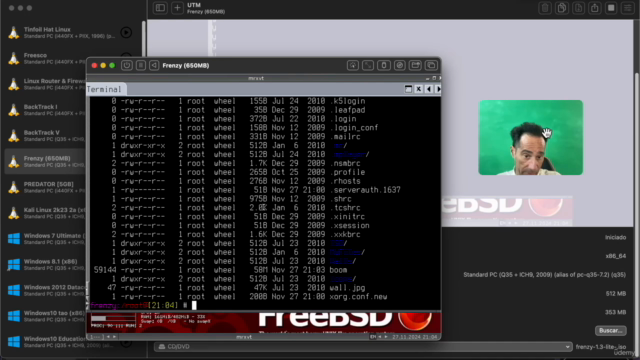The width and height of the screenshot is (640, 360).
Task: Click the USB devices icon in Frenzy window
Action: tap(384, 65)
